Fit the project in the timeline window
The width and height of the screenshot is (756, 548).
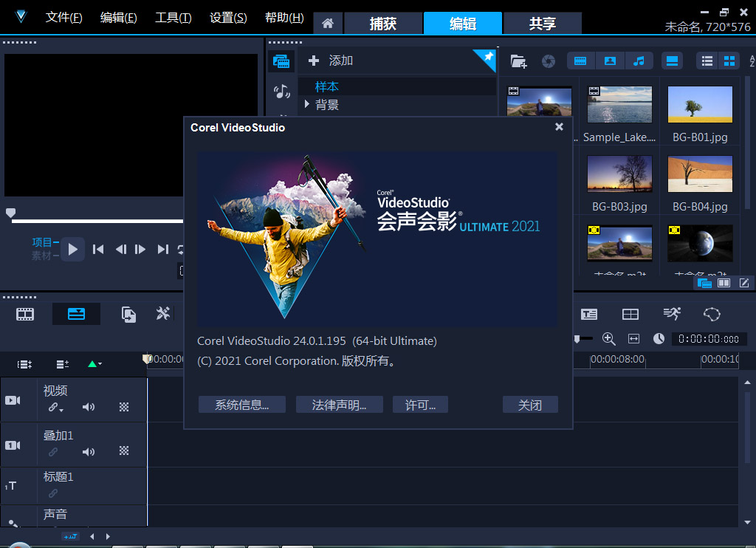[633, 339]
